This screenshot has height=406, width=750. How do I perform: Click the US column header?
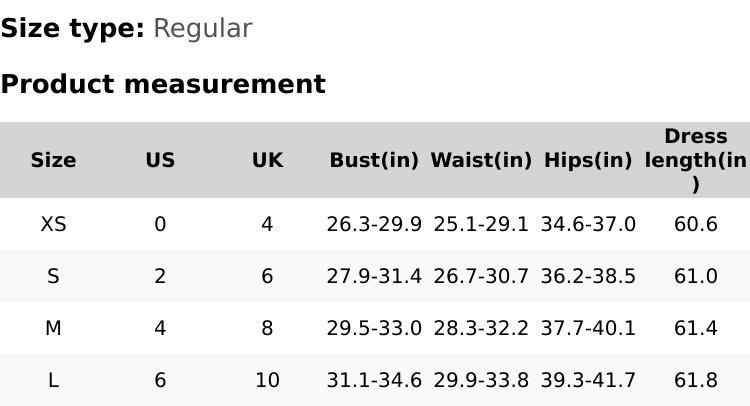point(160,160)
